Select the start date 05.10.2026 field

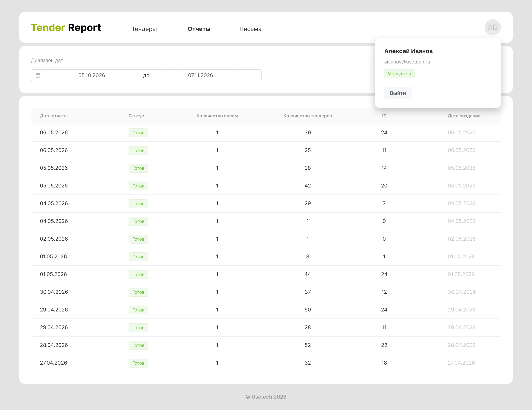pyautogui.click(x=92, y=75)
